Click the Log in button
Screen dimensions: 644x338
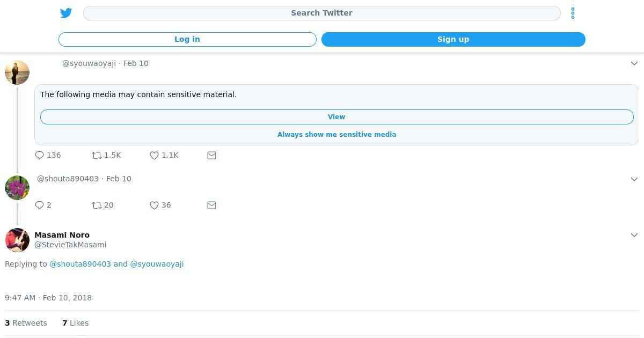[x=187, y=39]
